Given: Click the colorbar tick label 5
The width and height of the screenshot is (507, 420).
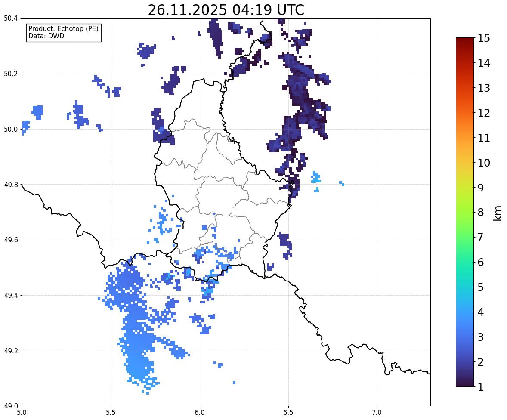Looking at the screenshot, I should coord(481,287).
